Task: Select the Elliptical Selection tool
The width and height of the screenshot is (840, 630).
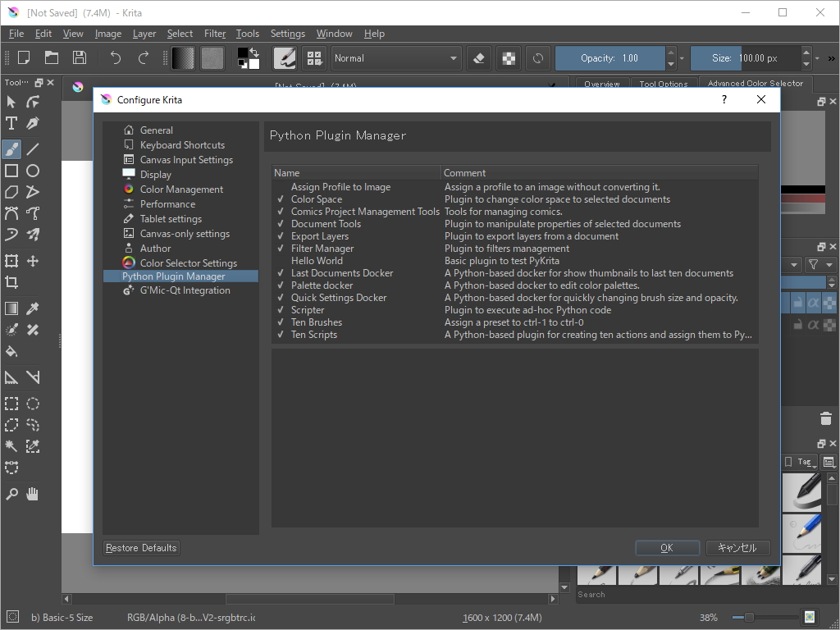Action: (33, 404)
